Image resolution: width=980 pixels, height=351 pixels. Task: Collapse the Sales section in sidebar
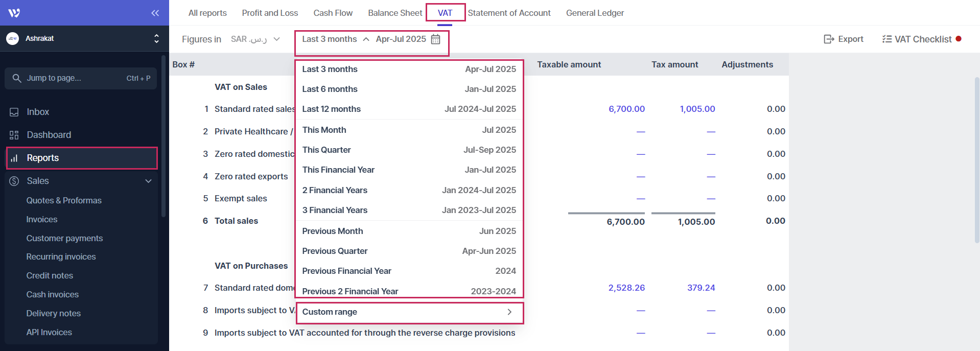[148, 181]
